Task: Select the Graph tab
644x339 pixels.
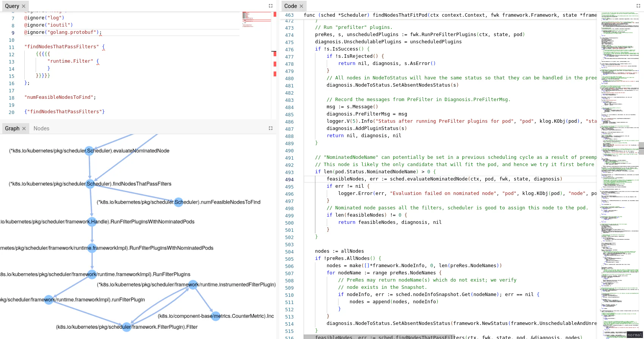Action: [12, 128]
